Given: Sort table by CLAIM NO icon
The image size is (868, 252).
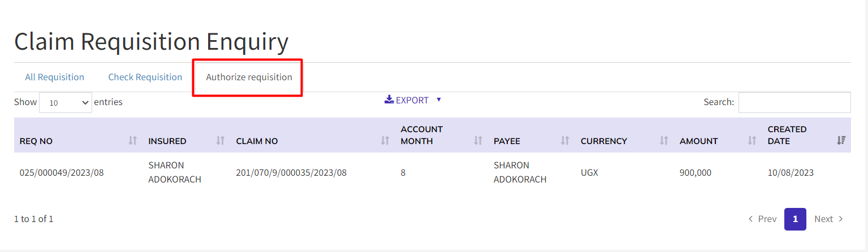Looking at the screenshot, I should [385, 141].
